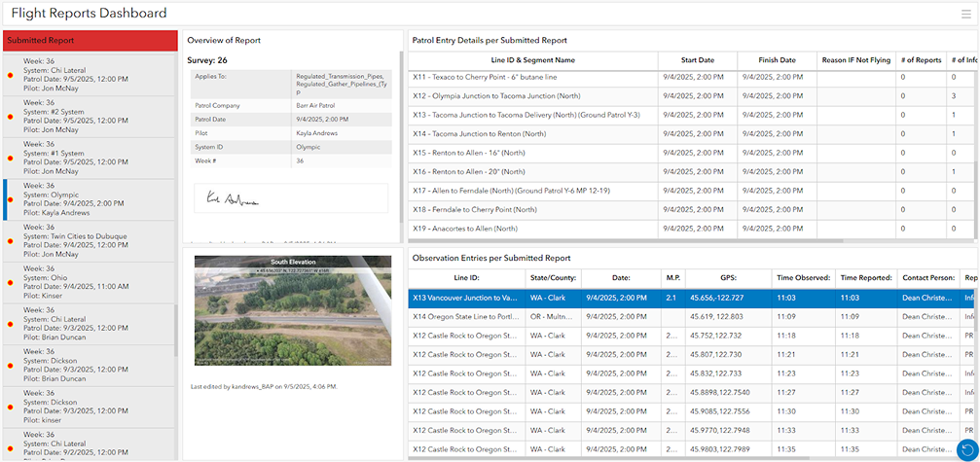980x462 pixels.
Task: Click the Overview of Report vertical scrollbar
Action: [401, 137]
